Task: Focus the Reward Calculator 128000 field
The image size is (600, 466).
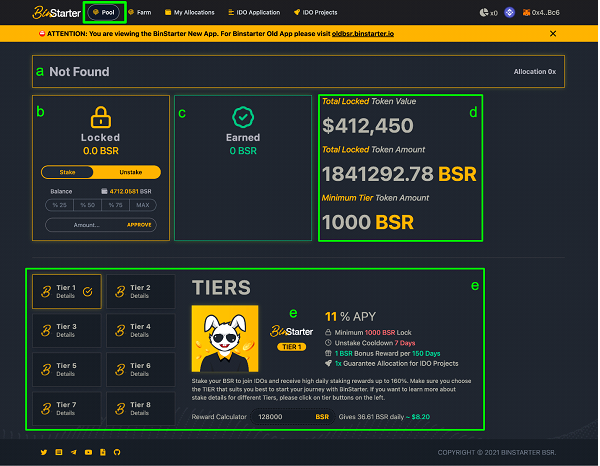Action: [293, 417]
